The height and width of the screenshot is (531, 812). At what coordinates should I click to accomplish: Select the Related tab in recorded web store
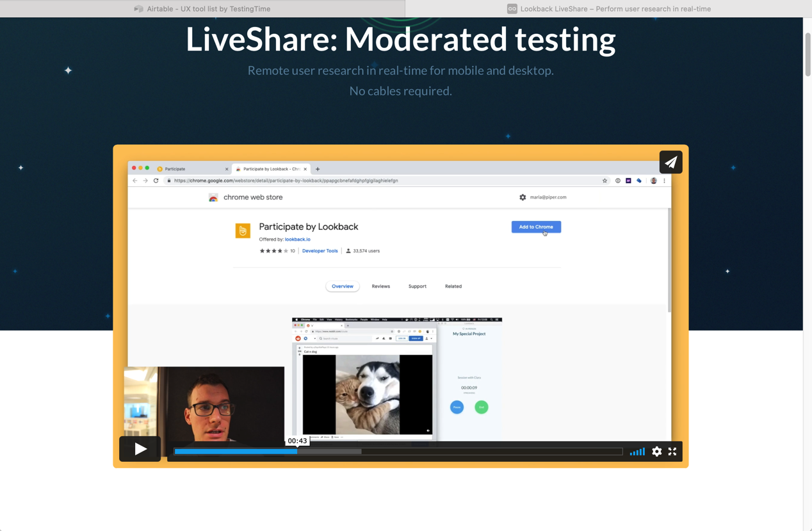point(453,286)
